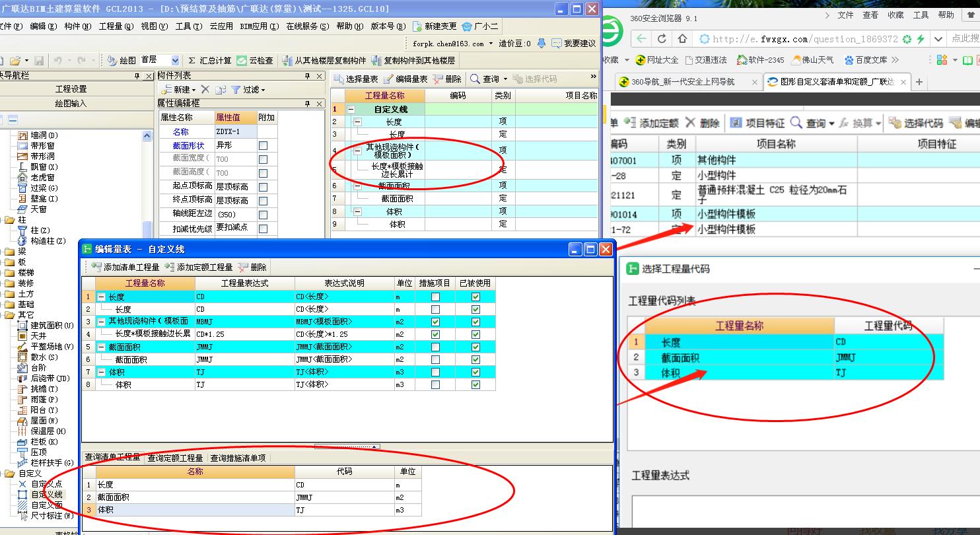Click 删除 in the 编辑量表 dialog toolbar
980x535 pixels.
[x=252, y=267]
